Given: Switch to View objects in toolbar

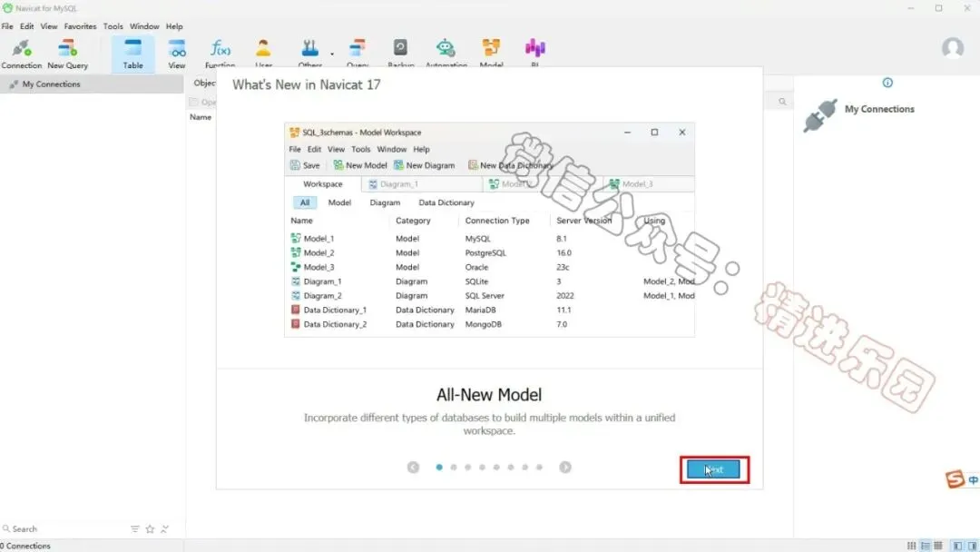Looking at the screenshot, I should point(177,54).
